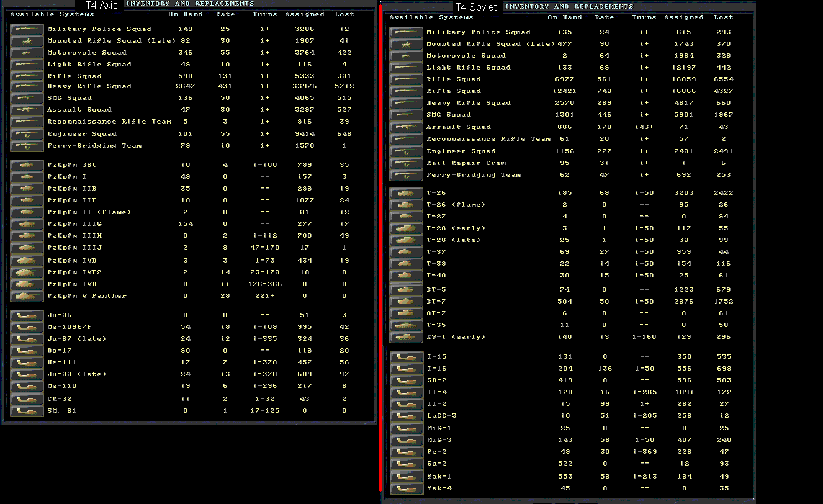Viewport: 823px width, 504px height.
Task: Click the Axis panel 'Lost' column header
Action: point(344,14)
